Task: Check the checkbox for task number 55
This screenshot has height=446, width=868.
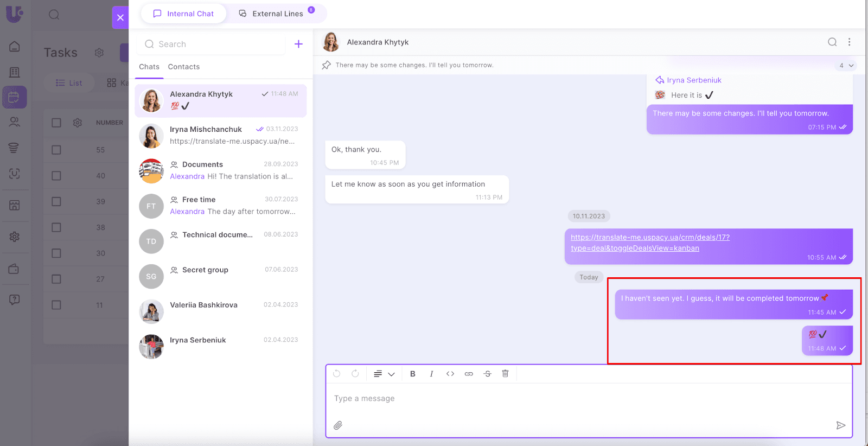Action: [56, 150]
